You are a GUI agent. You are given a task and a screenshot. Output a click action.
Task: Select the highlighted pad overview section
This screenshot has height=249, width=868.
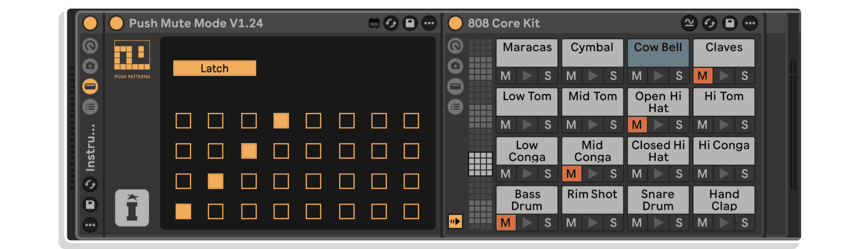click(480, 164)
